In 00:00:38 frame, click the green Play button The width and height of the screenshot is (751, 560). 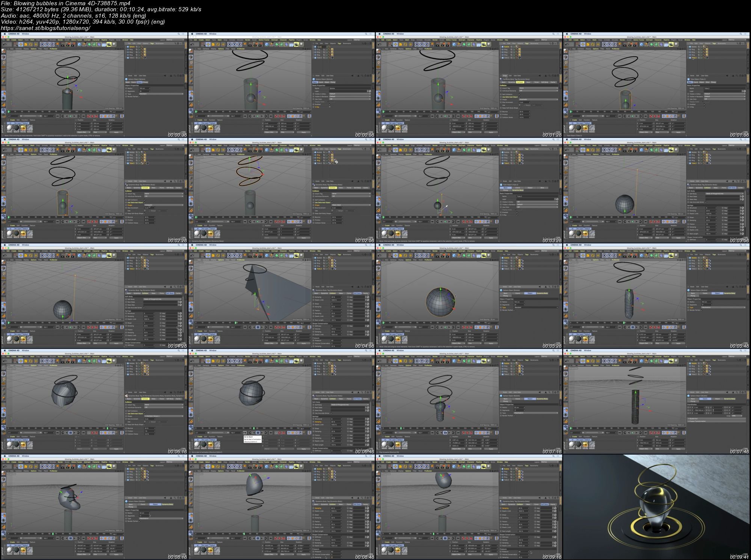[x=70, y=116]
